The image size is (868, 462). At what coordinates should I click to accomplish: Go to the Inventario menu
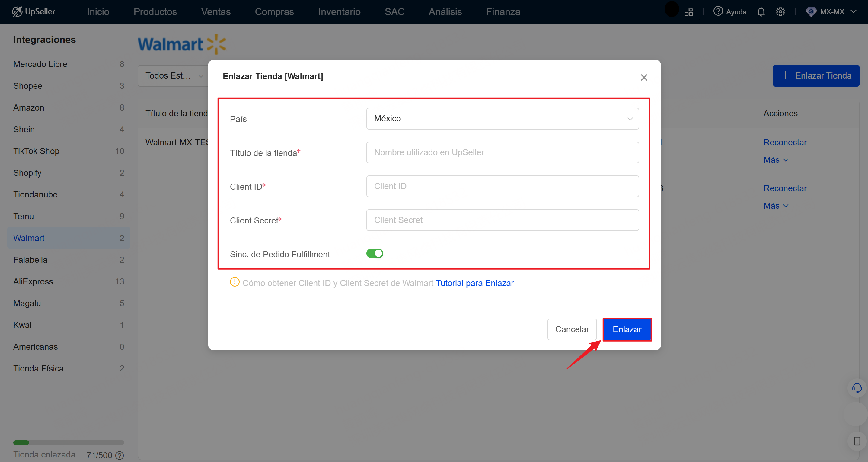coord(339,11)
